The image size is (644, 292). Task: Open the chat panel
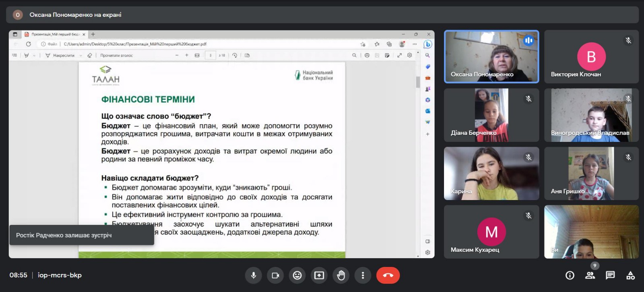pos(610,275)
